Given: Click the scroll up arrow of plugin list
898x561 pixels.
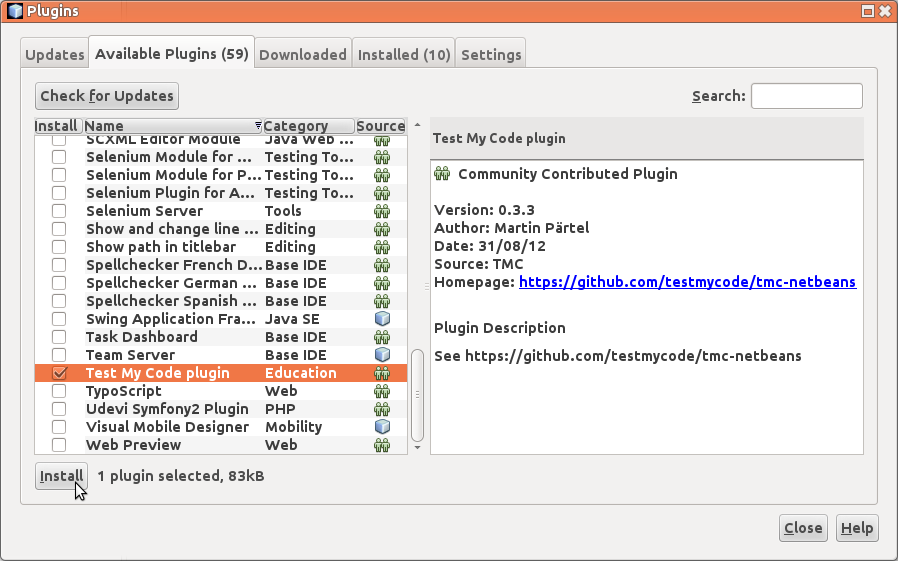Looking at the screenshot, I should 417,126.
